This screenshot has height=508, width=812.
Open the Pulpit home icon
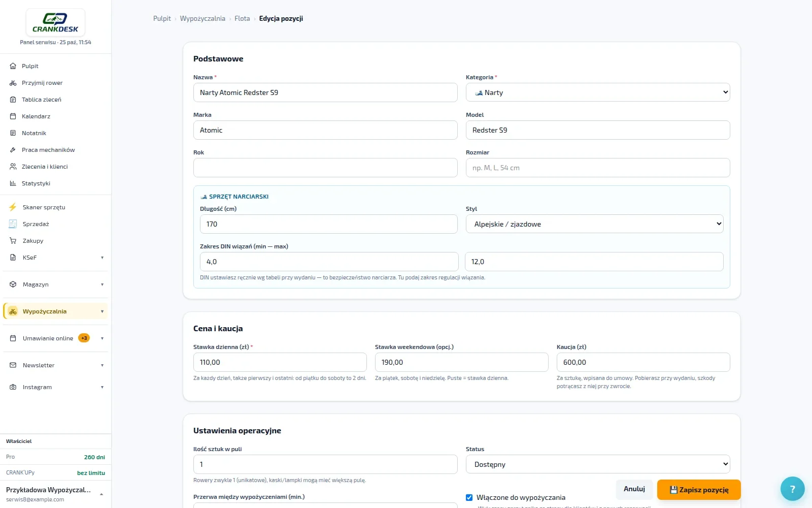(13, 66)
